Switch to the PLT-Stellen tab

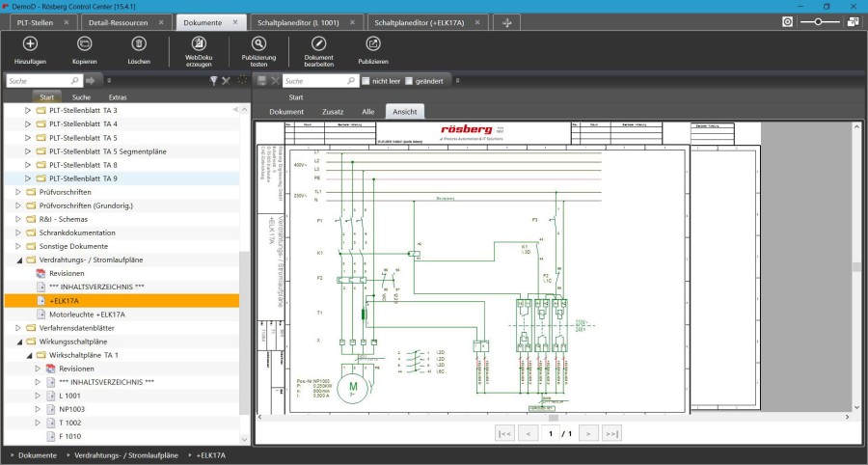coord(35,23)
